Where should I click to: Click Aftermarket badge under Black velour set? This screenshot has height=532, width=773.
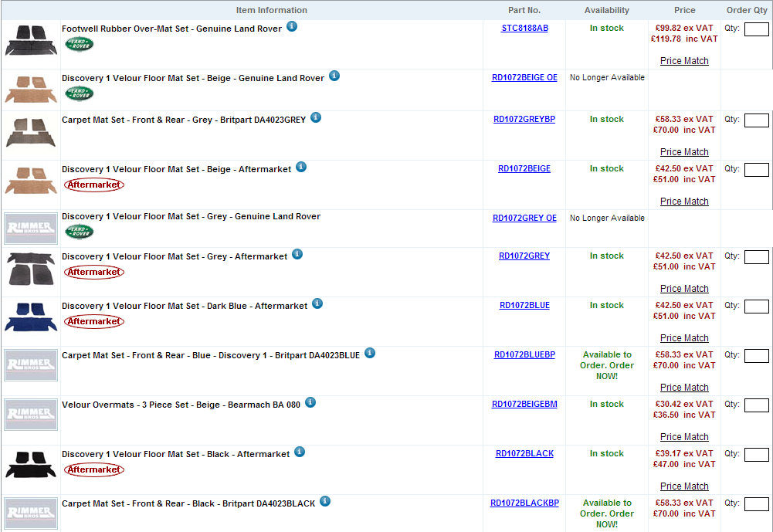[94, 470]
